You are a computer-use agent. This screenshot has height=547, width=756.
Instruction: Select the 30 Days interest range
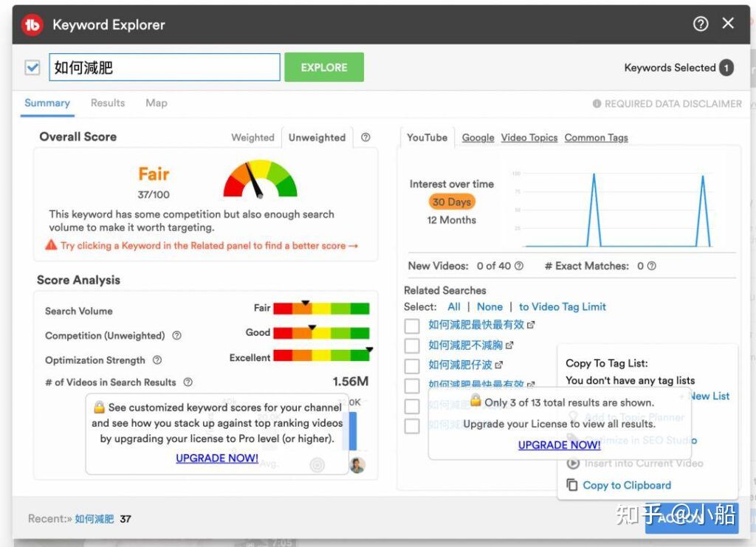pos(452,202)
